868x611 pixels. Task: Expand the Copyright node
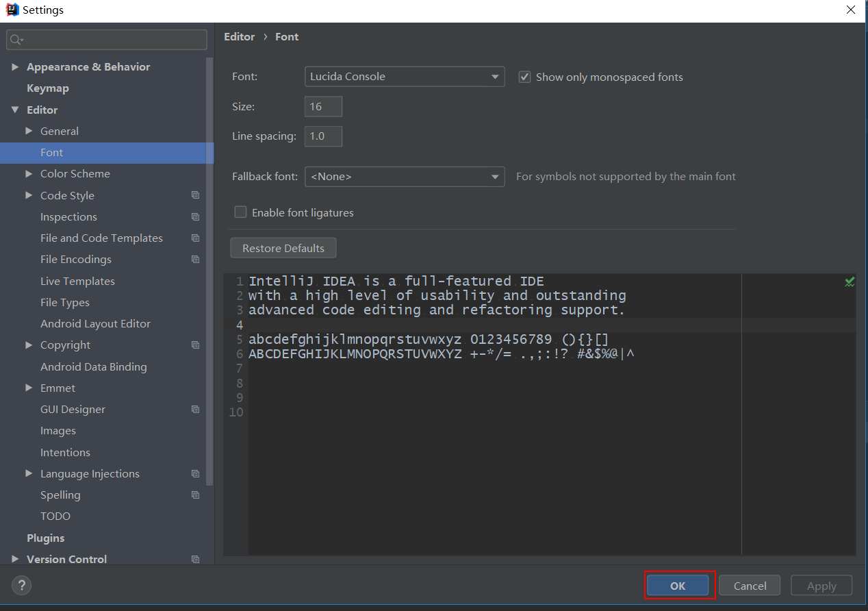point(29,345)
